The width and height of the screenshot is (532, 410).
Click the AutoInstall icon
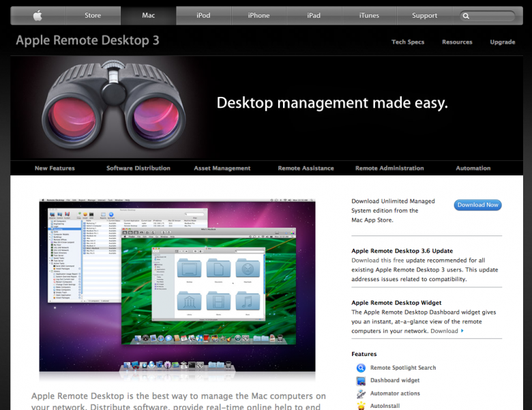tap(361, 406)
